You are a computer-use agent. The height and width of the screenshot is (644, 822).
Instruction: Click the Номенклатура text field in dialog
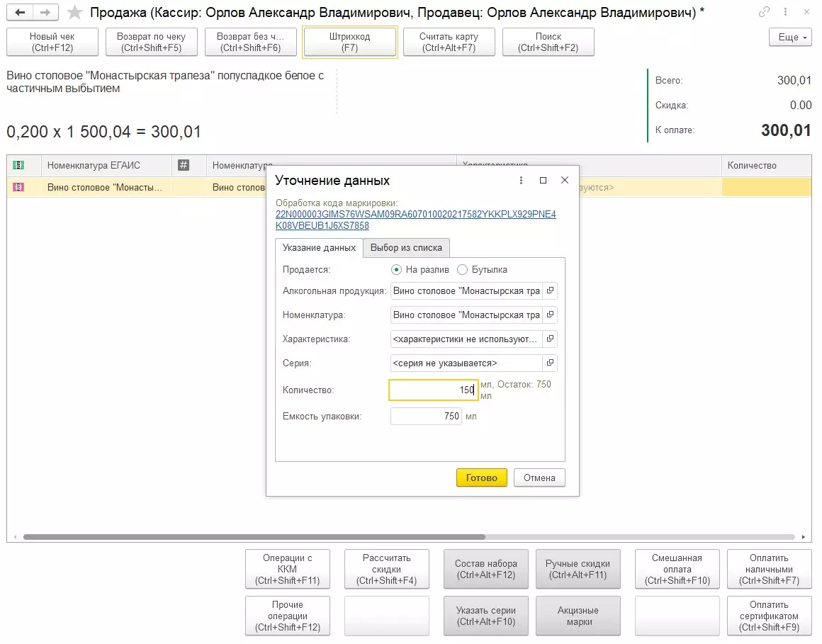(466, 315)
